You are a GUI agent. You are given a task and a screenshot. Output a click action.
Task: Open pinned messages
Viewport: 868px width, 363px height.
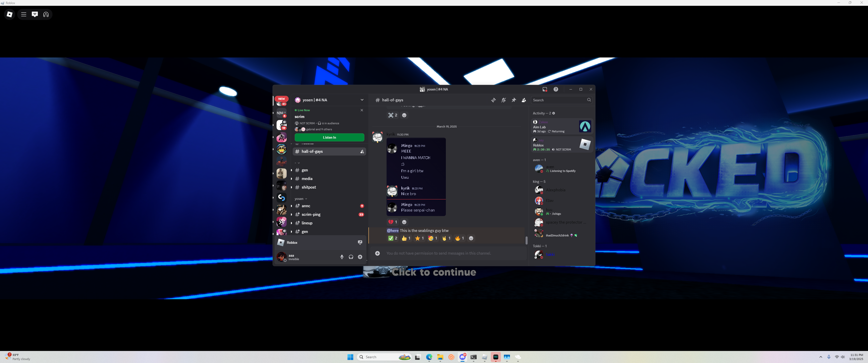pos(513,100)
